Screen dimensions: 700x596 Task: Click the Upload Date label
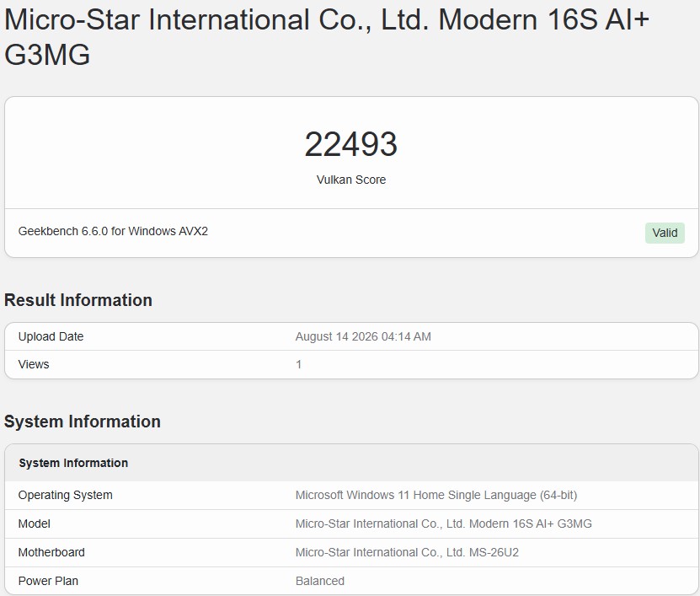51,336
